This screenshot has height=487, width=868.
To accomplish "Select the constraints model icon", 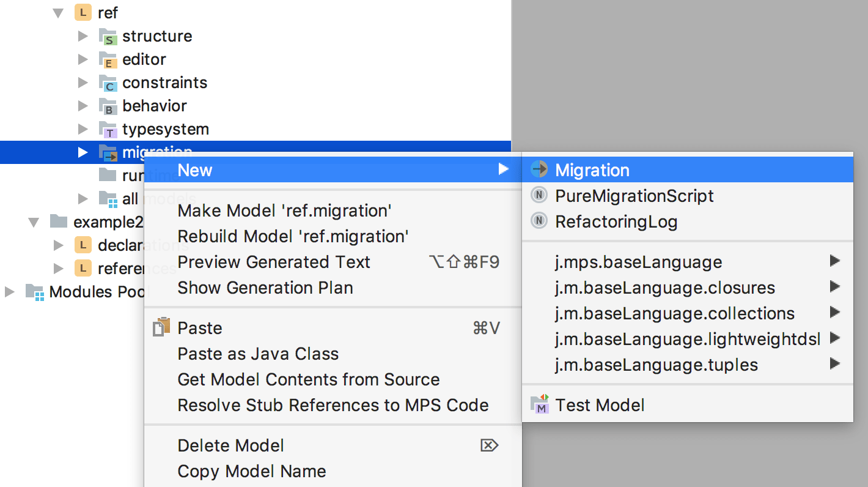I will tap(109, 82).
